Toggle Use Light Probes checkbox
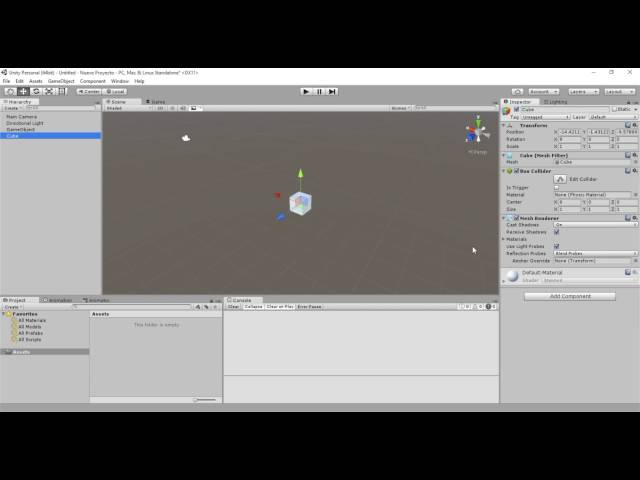The width and height of the screenshot is (640, 480). (x=556, y=247)
